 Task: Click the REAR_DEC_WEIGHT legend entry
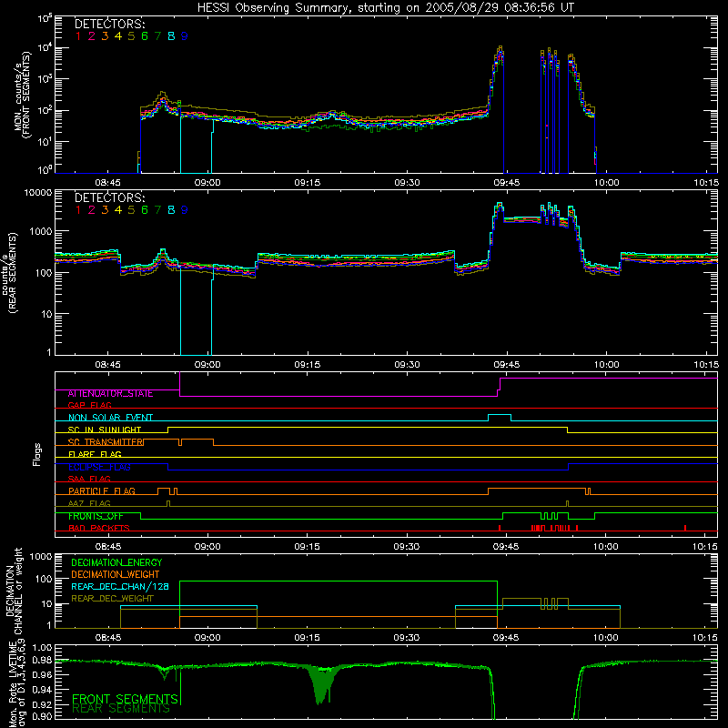[112, 599]
